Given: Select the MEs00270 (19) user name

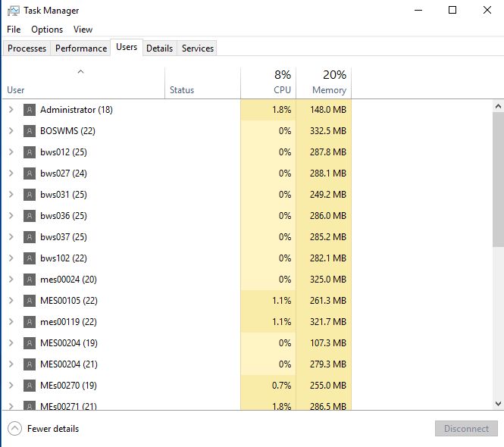Looking at the screenshot, I should (68, 386).
